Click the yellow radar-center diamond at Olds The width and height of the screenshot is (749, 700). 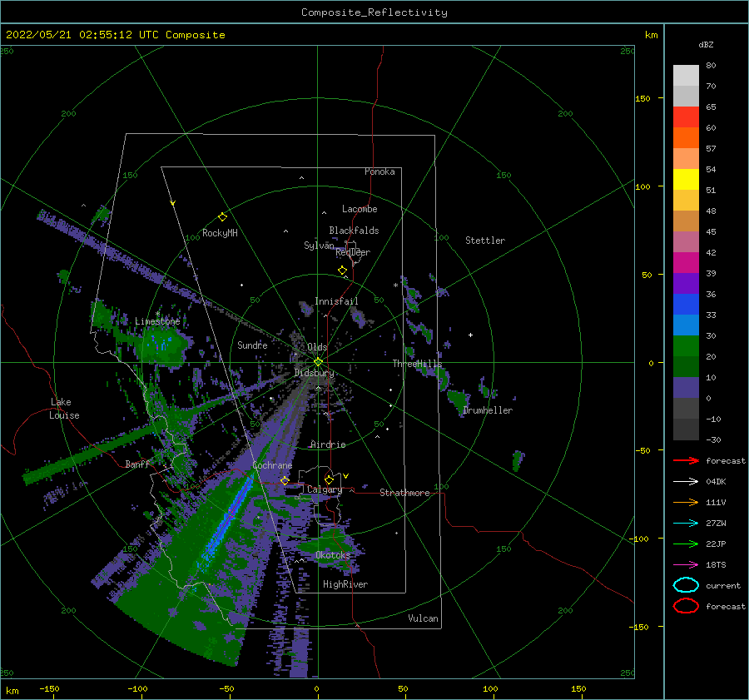point(318,362)
